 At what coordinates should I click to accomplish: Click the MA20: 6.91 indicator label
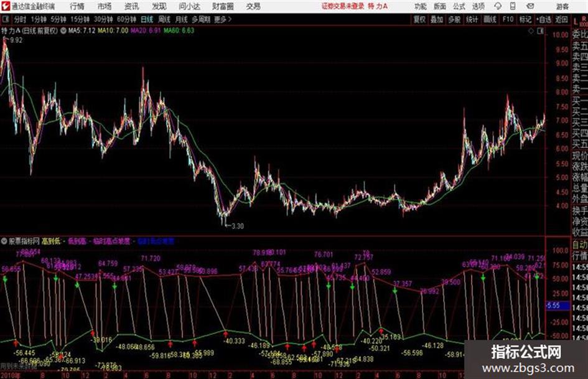[146, 30]
